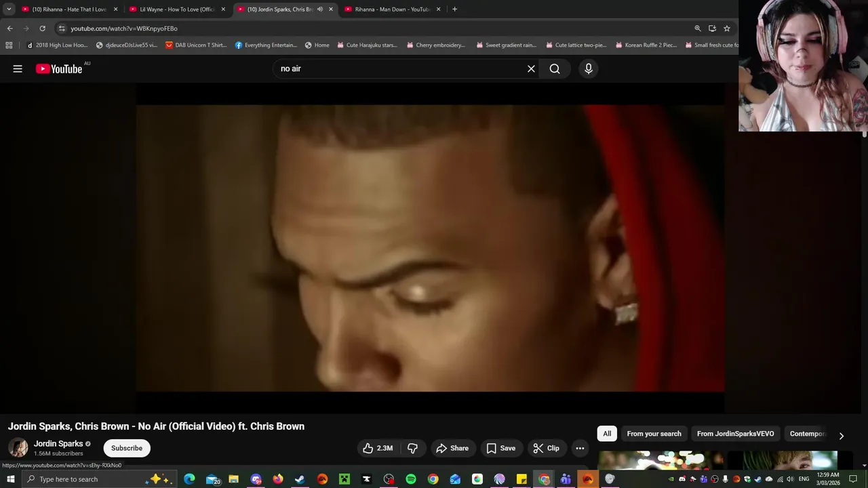Subscribe to Jordin Sparks channel

click(x=127, y=448)
